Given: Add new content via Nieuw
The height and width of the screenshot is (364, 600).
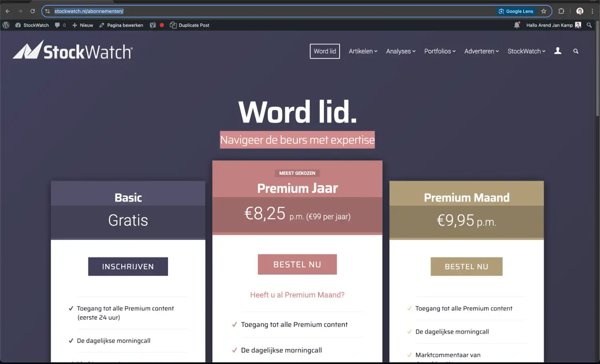Looking at the screenshot, I should (x=82, y=25).
